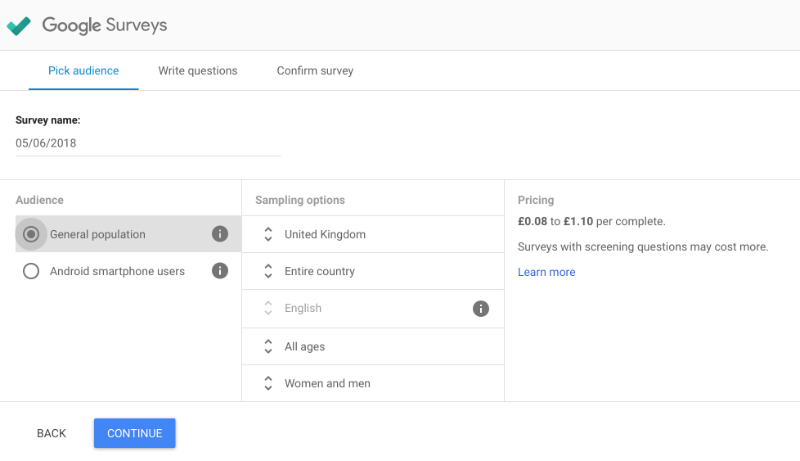Choose the Android smartphone users audience label
800x461 pixels.
pos(117,271)
